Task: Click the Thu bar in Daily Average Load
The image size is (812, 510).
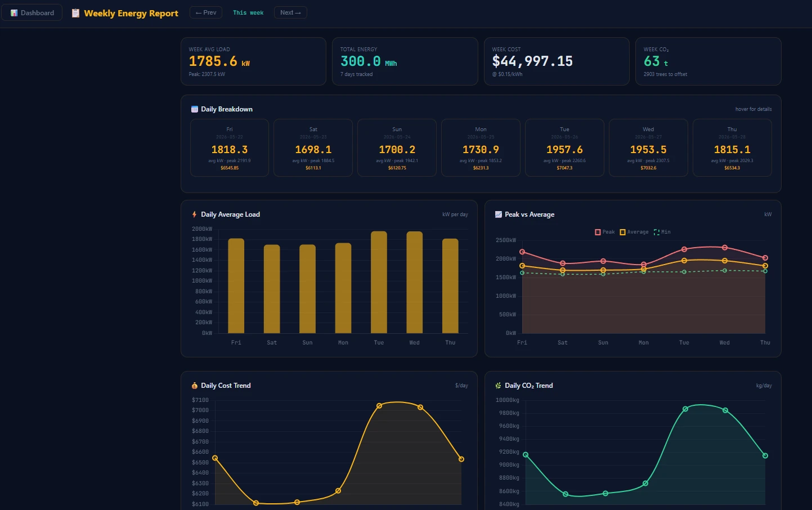Action: click(450, 286)
